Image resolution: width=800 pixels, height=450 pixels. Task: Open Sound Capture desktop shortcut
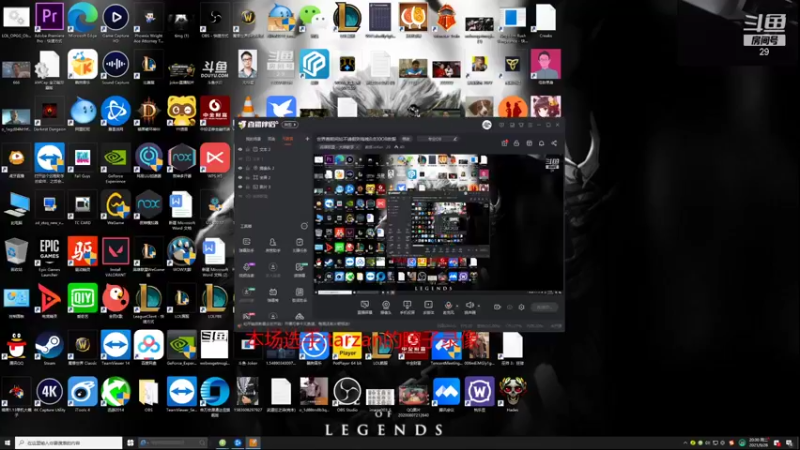point(116,68)
